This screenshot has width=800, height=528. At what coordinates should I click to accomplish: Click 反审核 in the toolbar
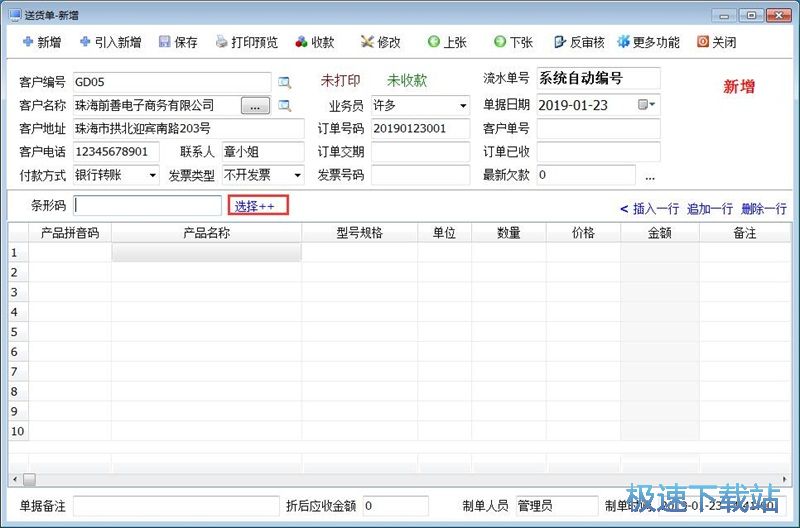pos(579,42)
